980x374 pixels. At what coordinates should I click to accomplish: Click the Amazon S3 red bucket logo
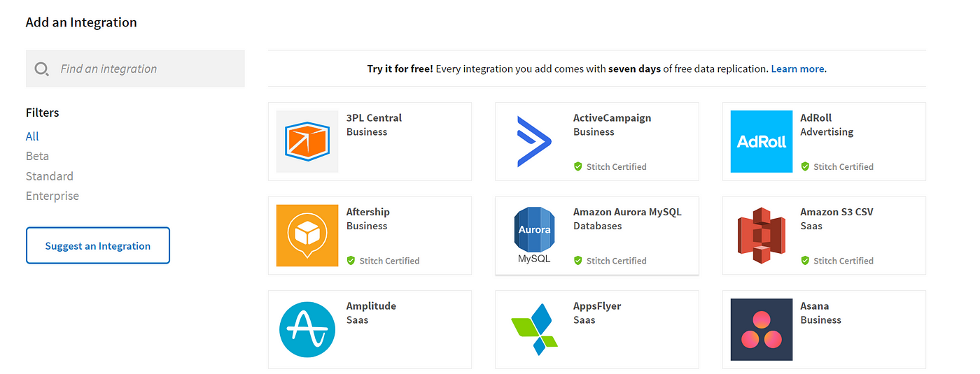762,236
